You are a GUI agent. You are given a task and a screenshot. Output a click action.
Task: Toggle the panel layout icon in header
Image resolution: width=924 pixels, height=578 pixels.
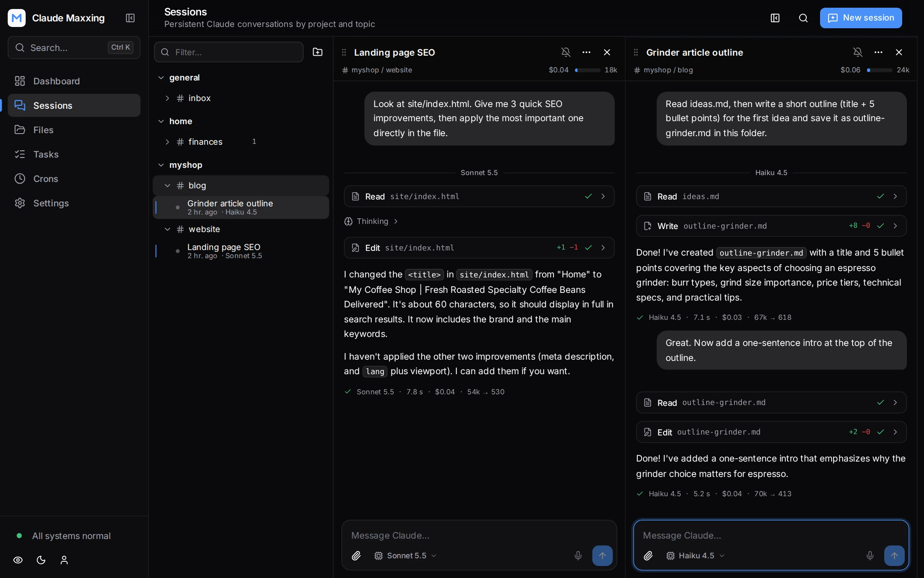(x=775, y=18)
